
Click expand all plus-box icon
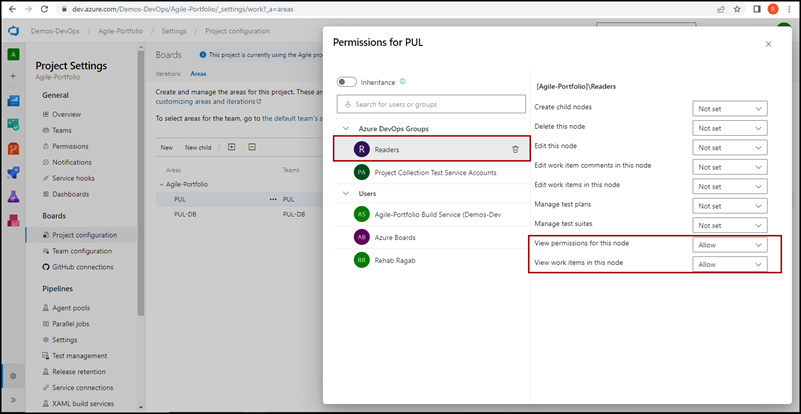tap(231, 147)
